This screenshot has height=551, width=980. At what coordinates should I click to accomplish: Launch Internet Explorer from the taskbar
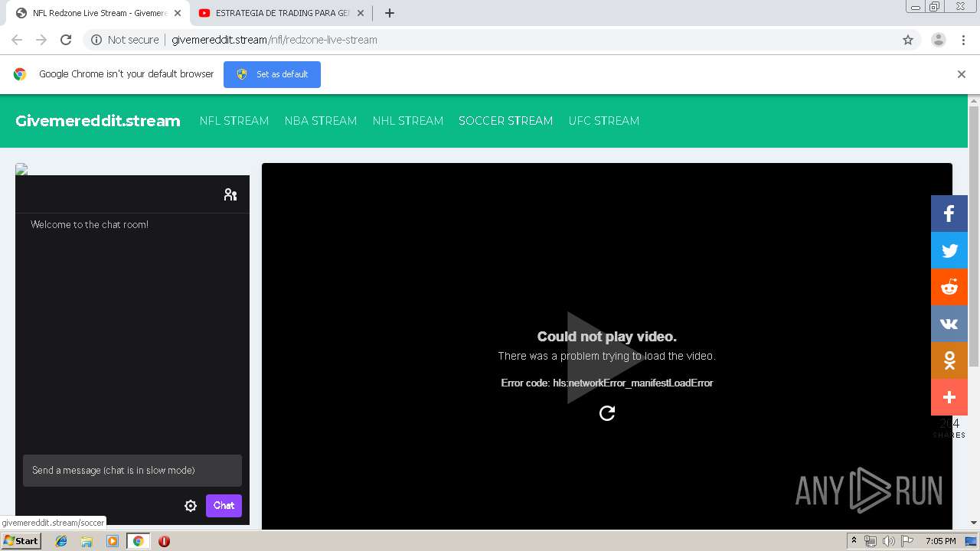pos(61,541)
